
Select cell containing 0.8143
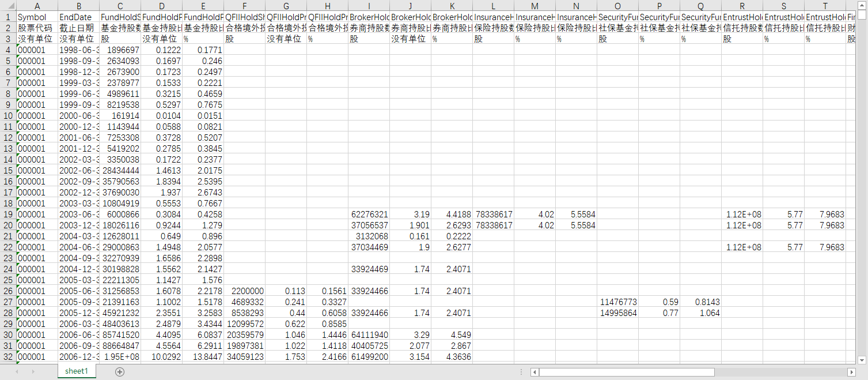tap(701, 302)
